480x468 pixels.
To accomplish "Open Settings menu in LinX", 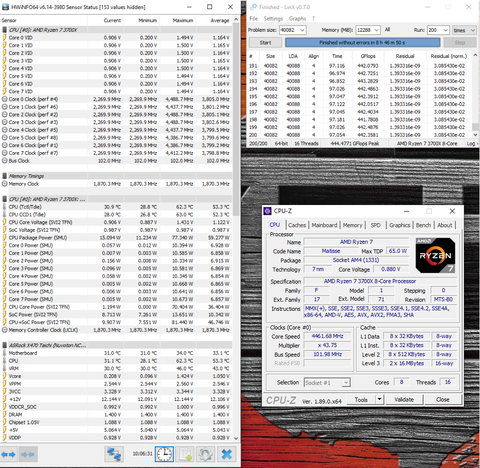I will (x=273, y=18).
